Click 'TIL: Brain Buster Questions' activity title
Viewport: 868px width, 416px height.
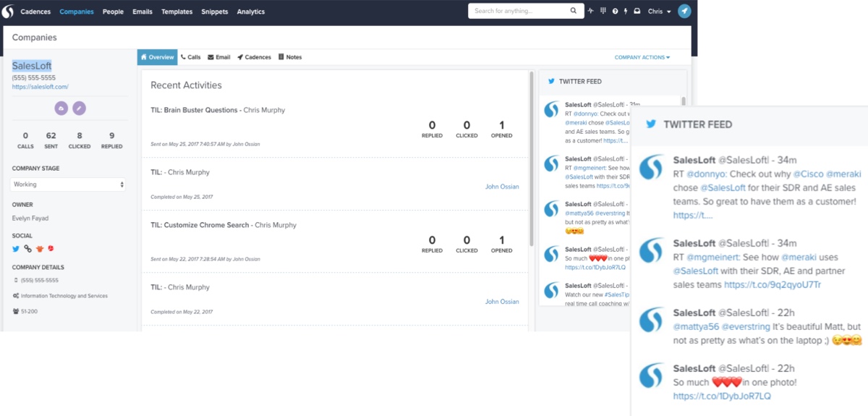(x=194, y=111)
